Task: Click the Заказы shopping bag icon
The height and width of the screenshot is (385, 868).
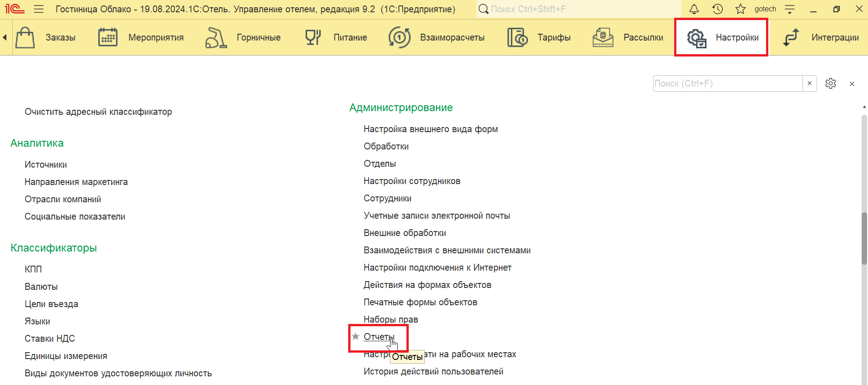Action: 25,37
